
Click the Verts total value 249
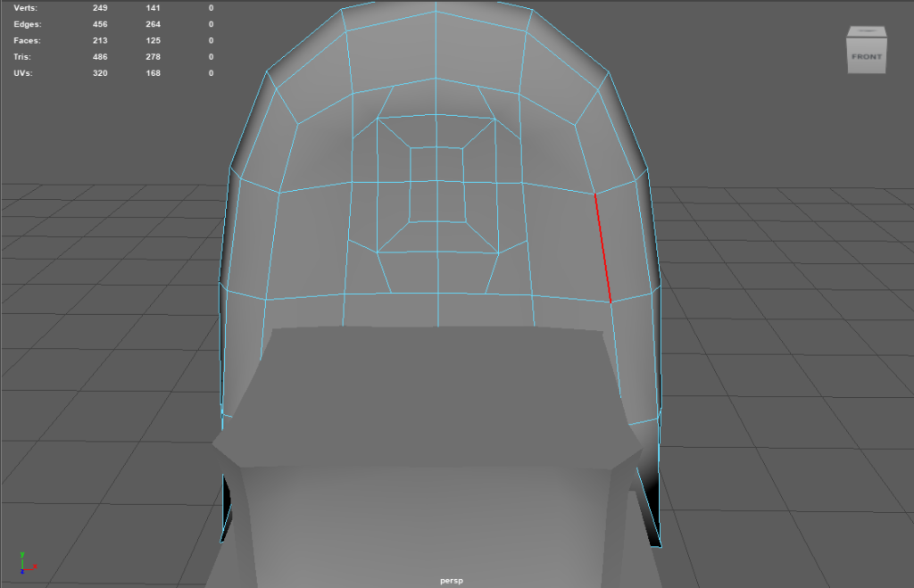pyautogui.click(x=100, y=8)
